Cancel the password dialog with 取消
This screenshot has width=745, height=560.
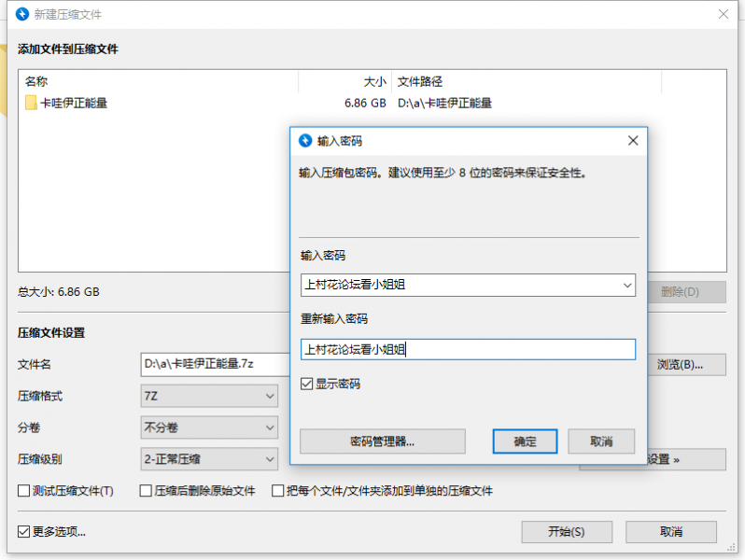click(601, 441)
